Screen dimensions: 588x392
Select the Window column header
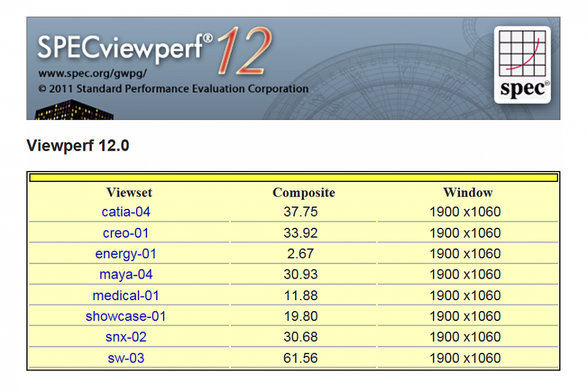[x=467, y=192]
